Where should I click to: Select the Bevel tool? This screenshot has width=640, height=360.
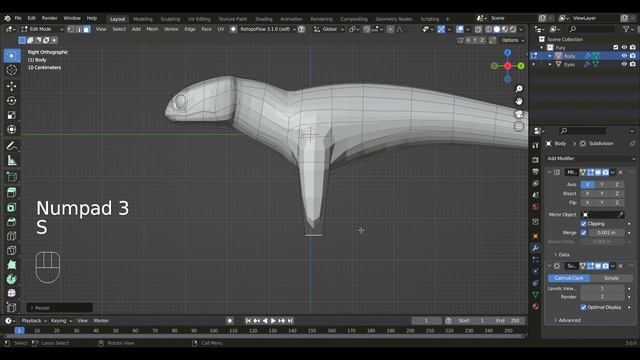pos(12,222)
